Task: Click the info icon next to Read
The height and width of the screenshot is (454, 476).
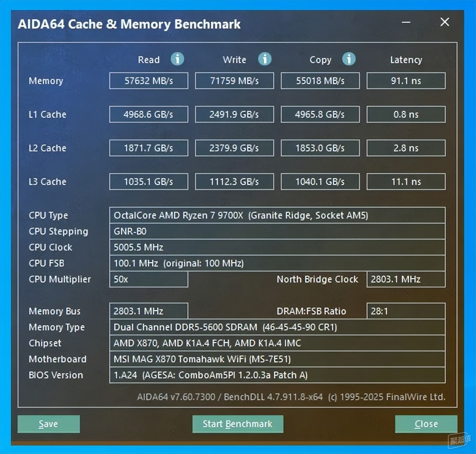Action: [x=177, y=59]
